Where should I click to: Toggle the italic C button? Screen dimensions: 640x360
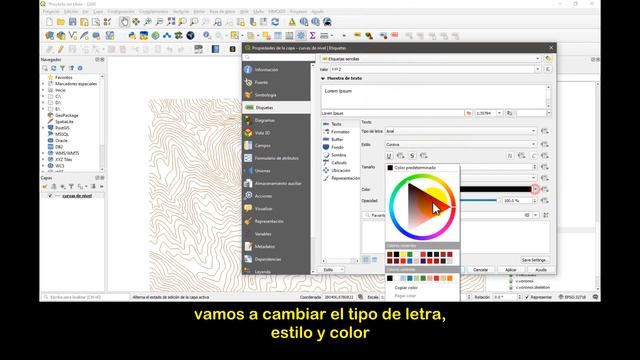tap(533, 156)
